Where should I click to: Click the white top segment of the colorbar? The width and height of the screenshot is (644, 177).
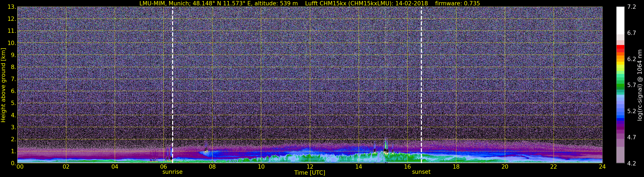click(620, 21)
